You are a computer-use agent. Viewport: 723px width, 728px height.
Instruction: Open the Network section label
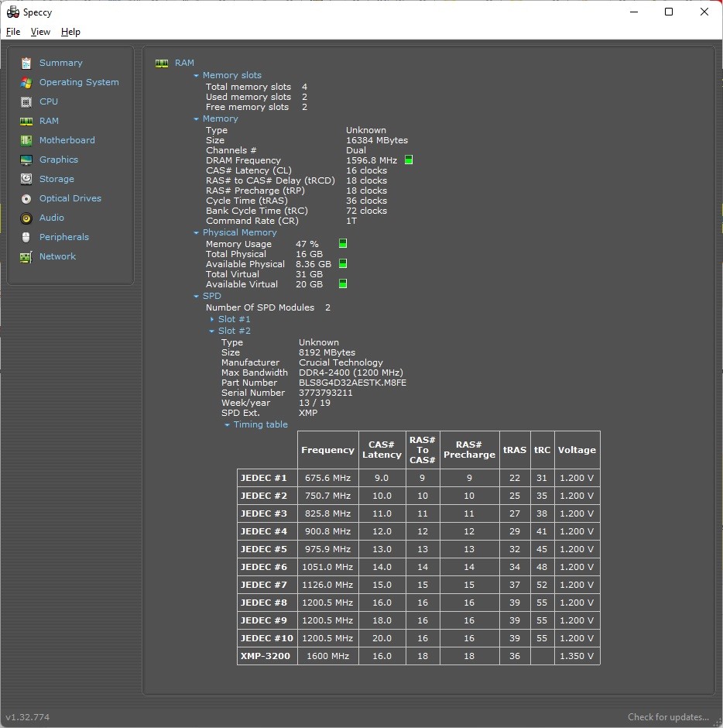tap(57, 256)
